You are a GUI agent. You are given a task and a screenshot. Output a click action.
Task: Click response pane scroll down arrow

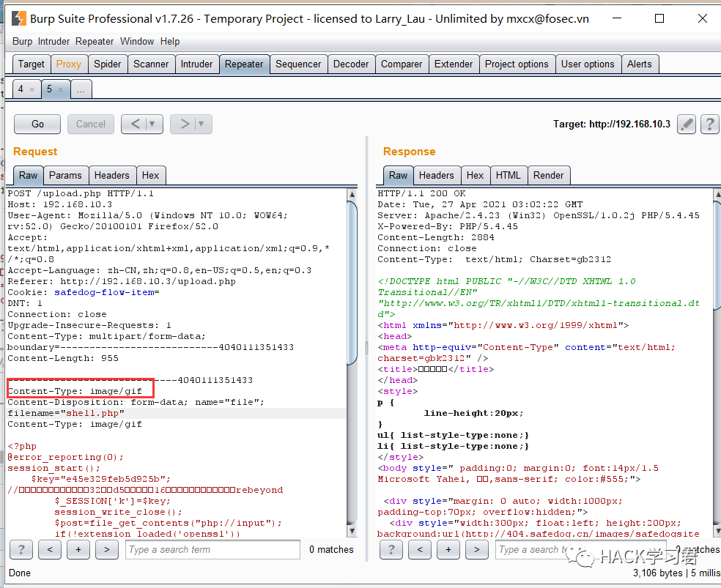point(717,531)
